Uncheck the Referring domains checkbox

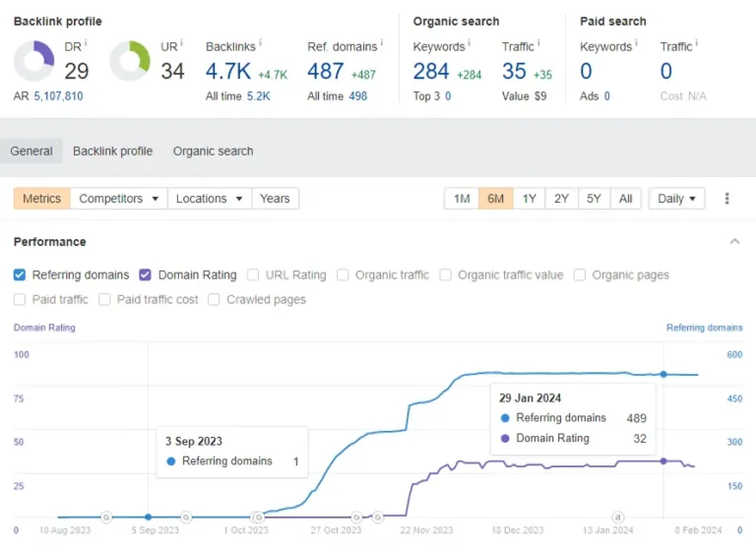point(20,274)
